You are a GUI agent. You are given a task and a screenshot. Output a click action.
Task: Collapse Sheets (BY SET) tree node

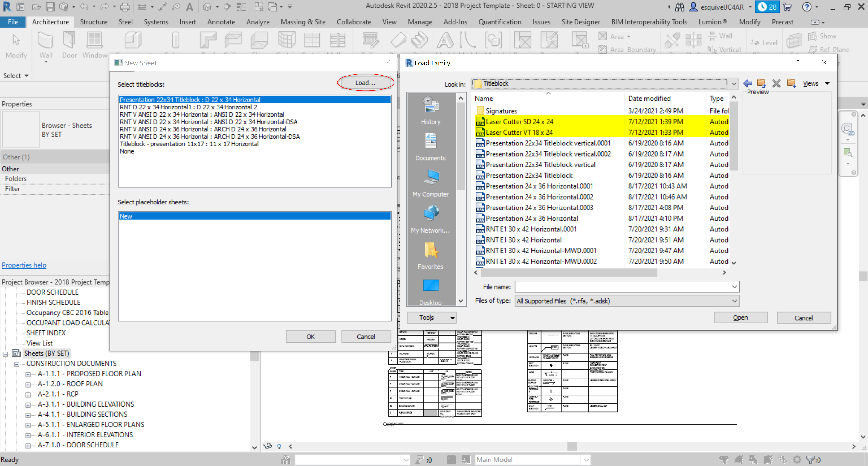click(5, 354)
